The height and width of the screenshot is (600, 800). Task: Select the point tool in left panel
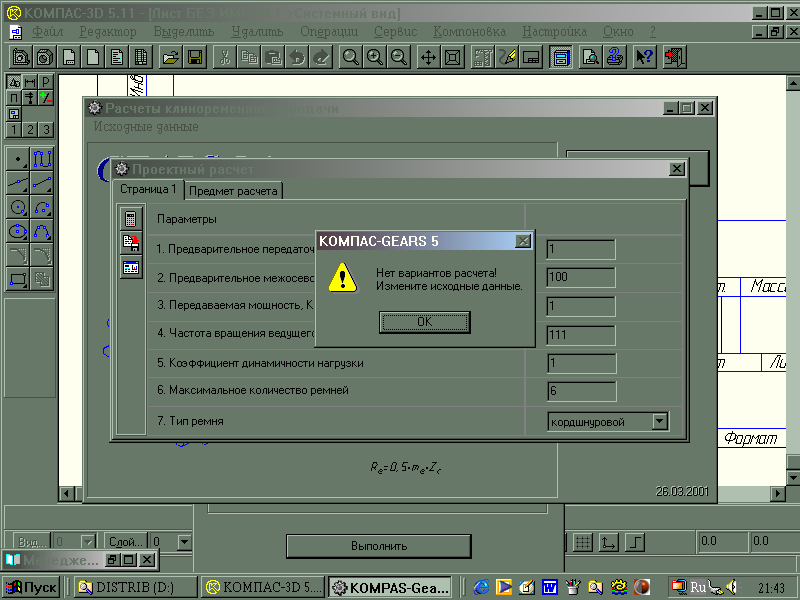(x=18, y=159)
